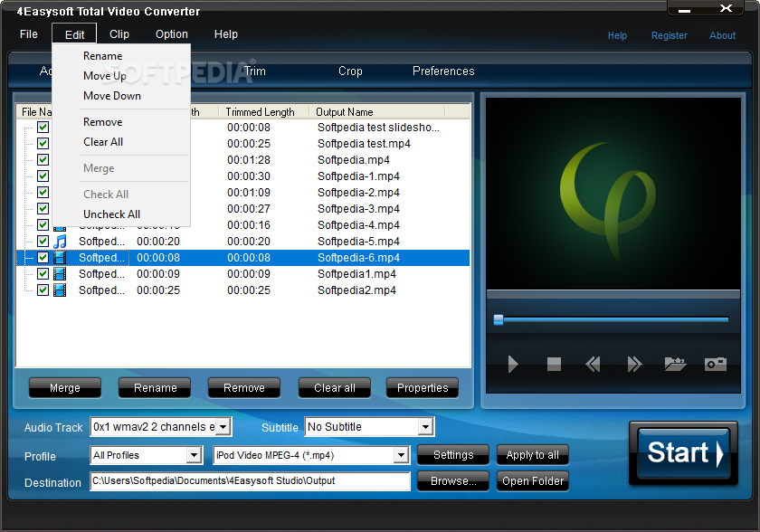This screenshot has width=760, height=532.
Task: Play the preview video
Action: click(x=513, y=364)
